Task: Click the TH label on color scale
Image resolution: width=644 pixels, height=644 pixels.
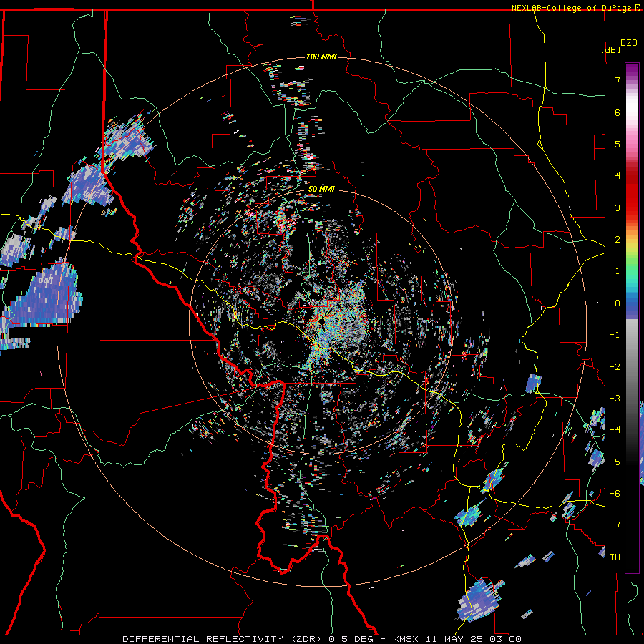Action: click(615, 557)
